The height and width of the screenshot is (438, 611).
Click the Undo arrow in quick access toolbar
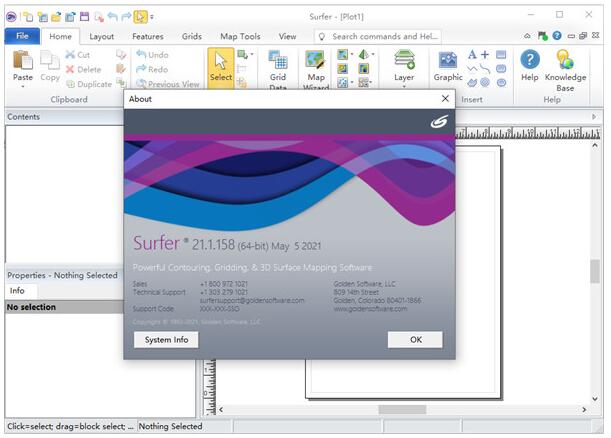tap(112, 16)
